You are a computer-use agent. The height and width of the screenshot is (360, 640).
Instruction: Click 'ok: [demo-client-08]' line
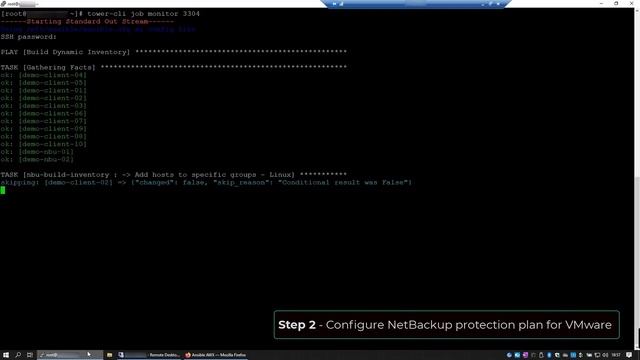click(x=43, y=136)
